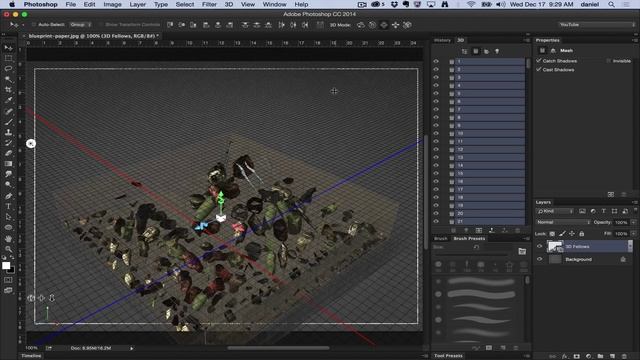Toggle visibility of mesh 10
The width and height of the screenshot is (640, 360).
coord(436,133)
